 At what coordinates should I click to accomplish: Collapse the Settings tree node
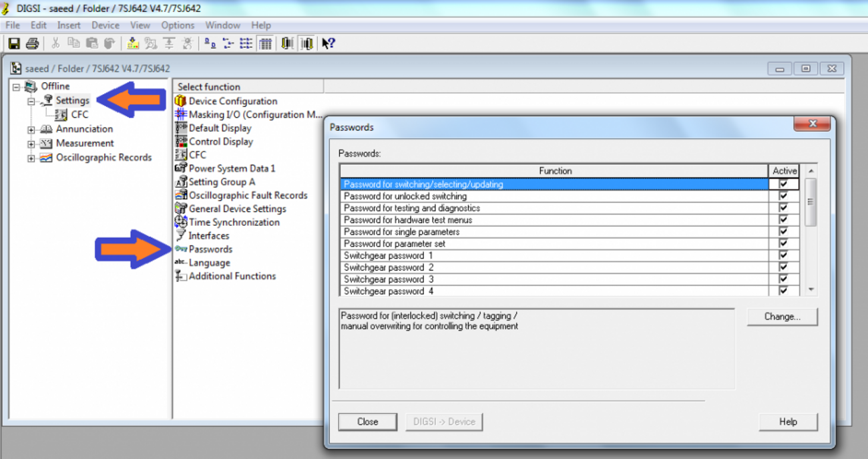click(x=31, y=101)
